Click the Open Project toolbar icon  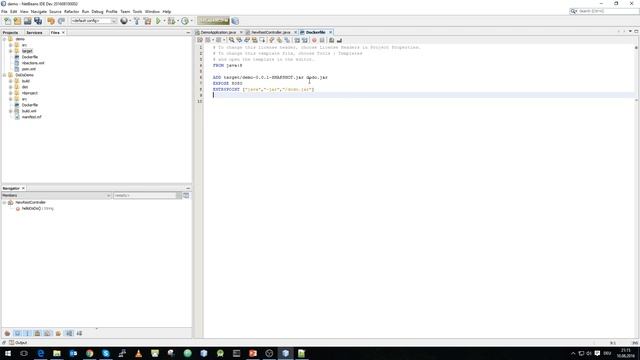click(27, 21)
